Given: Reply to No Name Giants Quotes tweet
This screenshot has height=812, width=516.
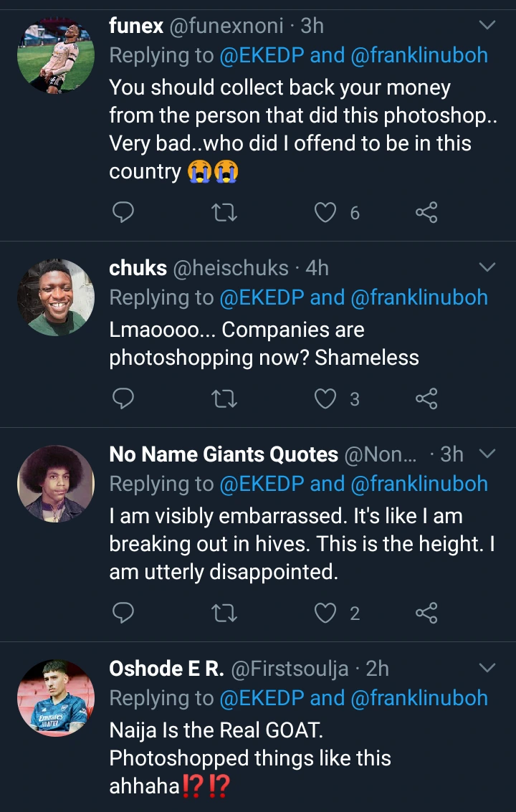Looking at the screenshot, I should pyautogui.click(x=124, y=613).
